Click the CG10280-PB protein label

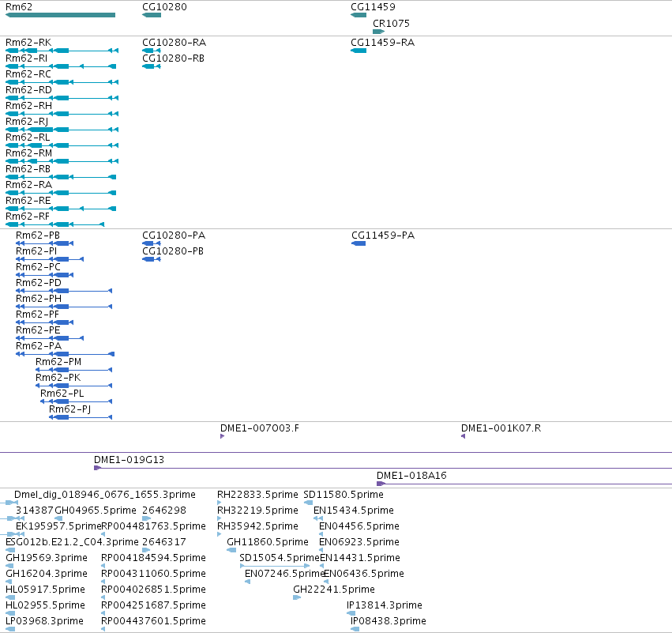(173, 251)
